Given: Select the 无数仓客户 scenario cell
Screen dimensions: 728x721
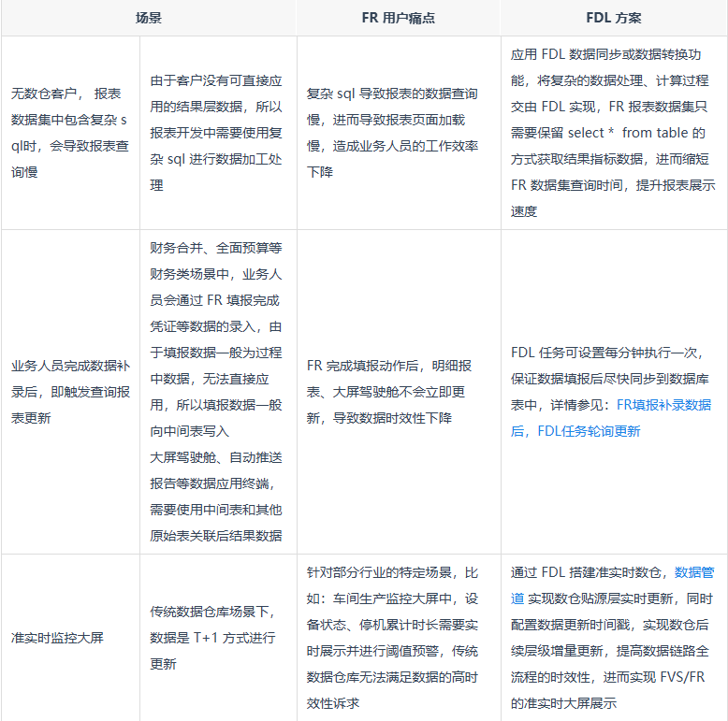Looking at the screenshot, I should click(70, 133).
